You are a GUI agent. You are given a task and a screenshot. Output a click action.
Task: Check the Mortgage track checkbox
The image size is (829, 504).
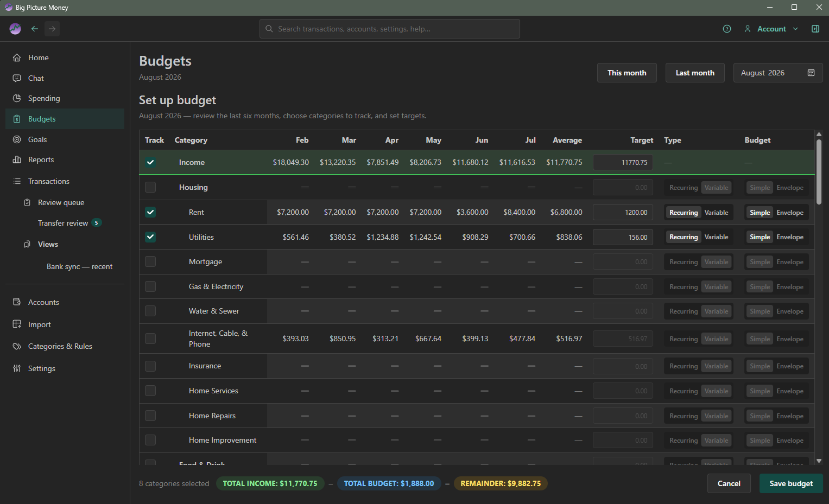(x=150, y=261)
